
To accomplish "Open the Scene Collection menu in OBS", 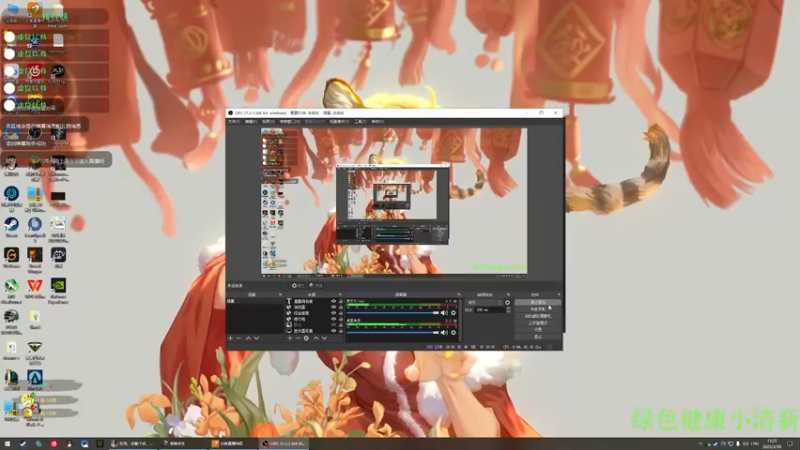I will [339, 121].
